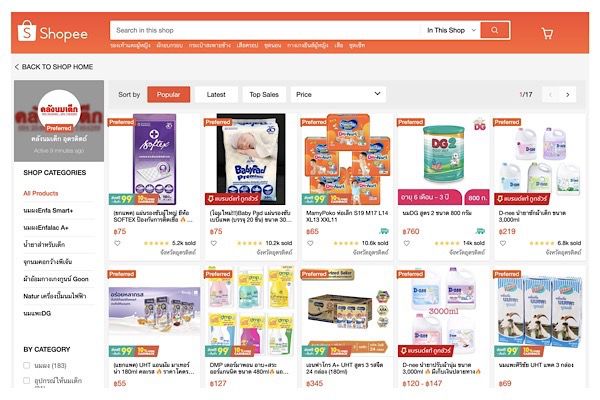Click the orange search magnifier button
The width and height of the screenshot is (600, 400).
point(495,30)
